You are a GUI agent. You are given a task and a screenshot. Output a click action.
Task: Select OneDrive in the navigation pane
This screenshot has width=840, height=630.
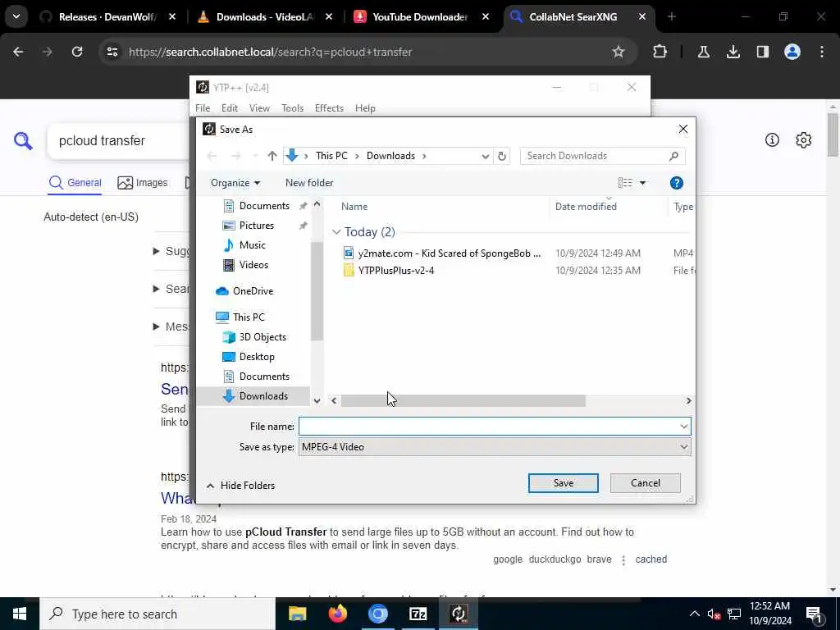point(253,291)
